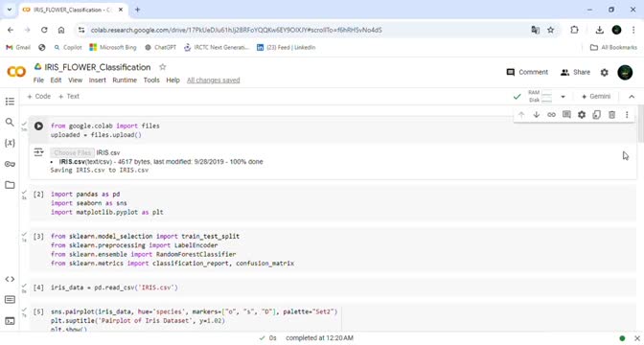Move cell up arrow in cell toolbar
644x345 pixels.
tap(521, 115)
